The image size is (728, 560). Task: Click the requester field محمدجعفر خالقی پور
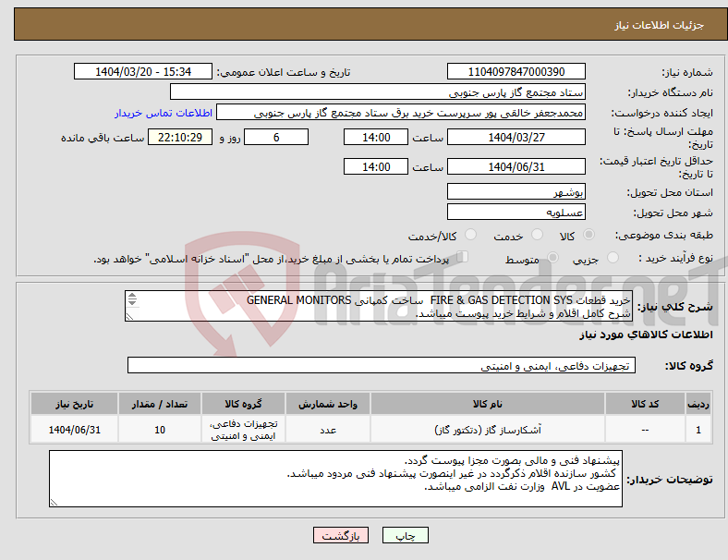click(x=401, y=113)
